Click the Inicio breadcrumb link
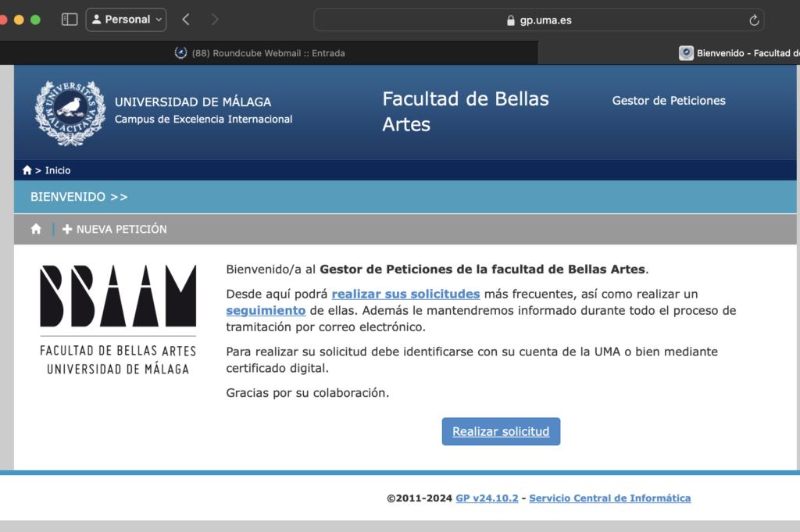This screenshot has height=532, width=800. 58,170
